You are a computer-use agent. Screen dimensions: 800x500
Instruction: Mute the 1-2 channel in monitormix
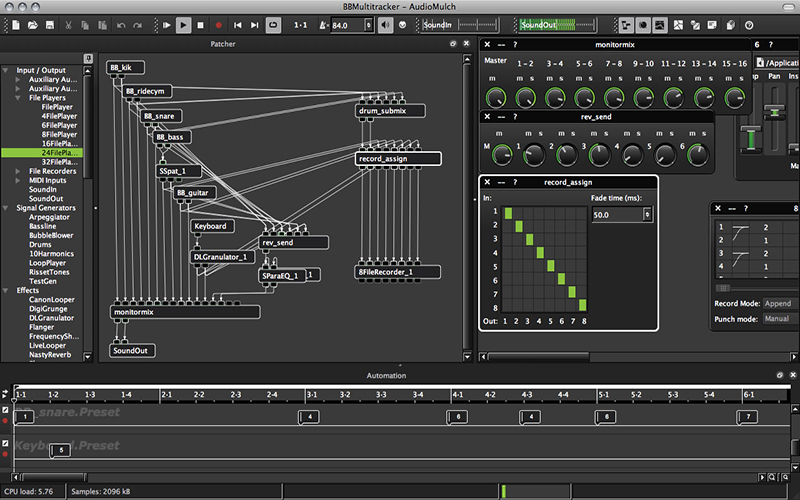tap(519, 79)
